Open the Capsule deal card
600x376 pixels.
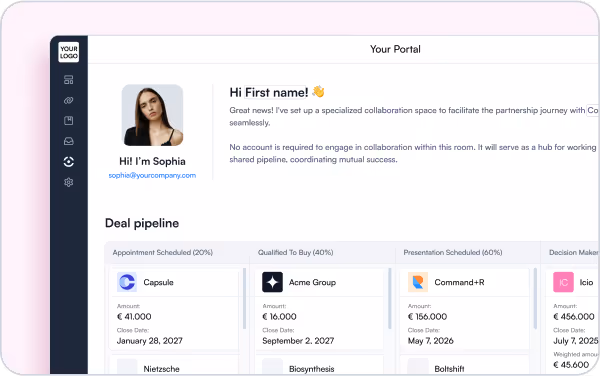coord(174,309)
